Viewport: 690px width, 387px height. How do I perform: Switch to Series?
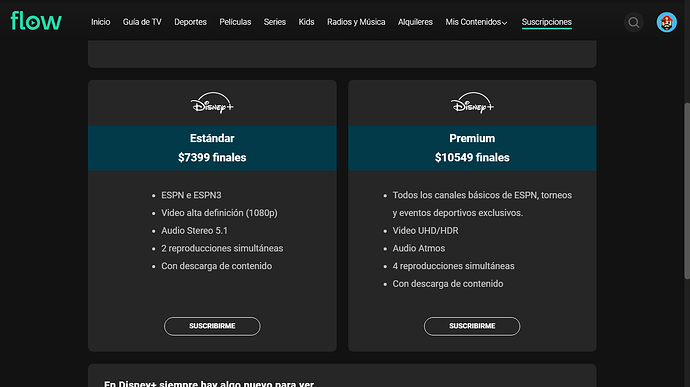pos(275,22)
